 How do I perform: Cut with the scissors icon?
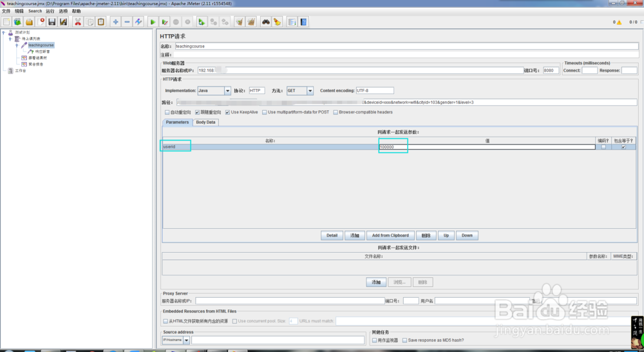coord(78,22)
